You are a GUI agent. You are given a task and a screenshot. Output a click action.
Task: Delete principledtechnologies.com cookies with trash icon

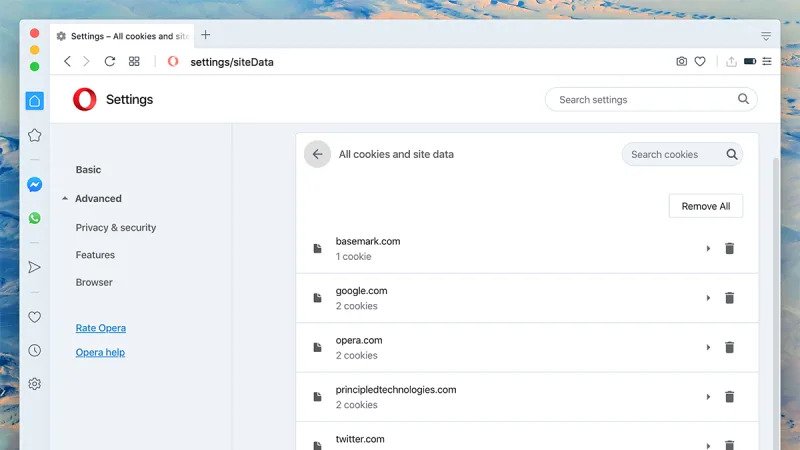tap(730, 397)
